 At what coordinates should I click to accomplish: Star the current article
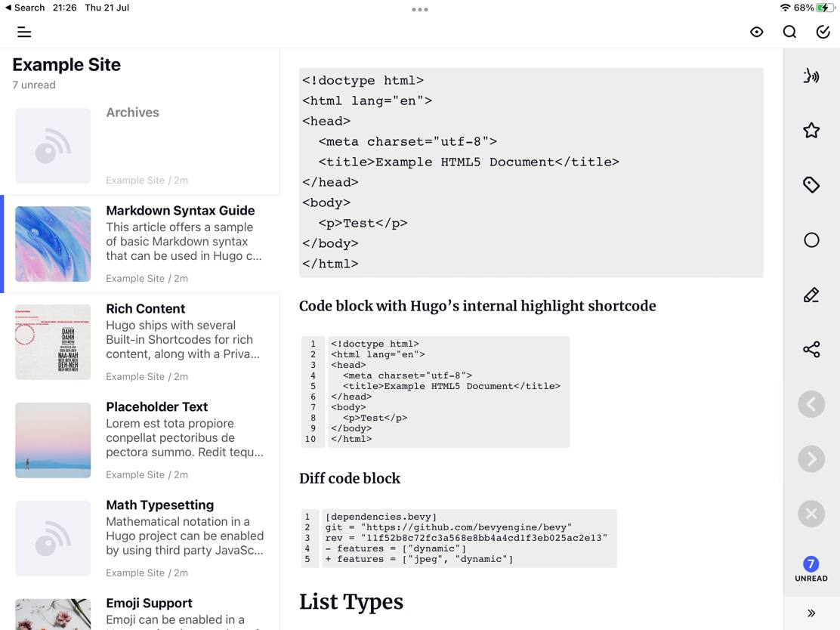click(811, 130)
